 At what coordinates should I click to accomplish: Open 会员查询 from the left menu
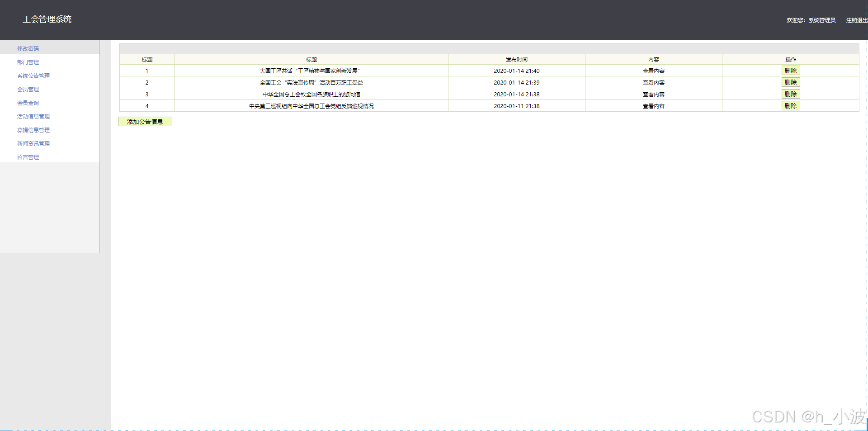coord(28,103)
